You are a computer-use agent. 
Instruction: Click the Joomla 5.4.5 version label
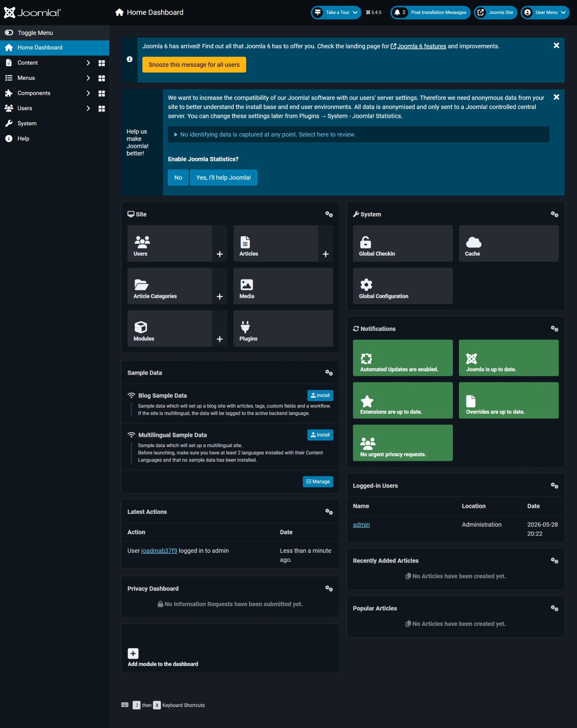point(374,12)
